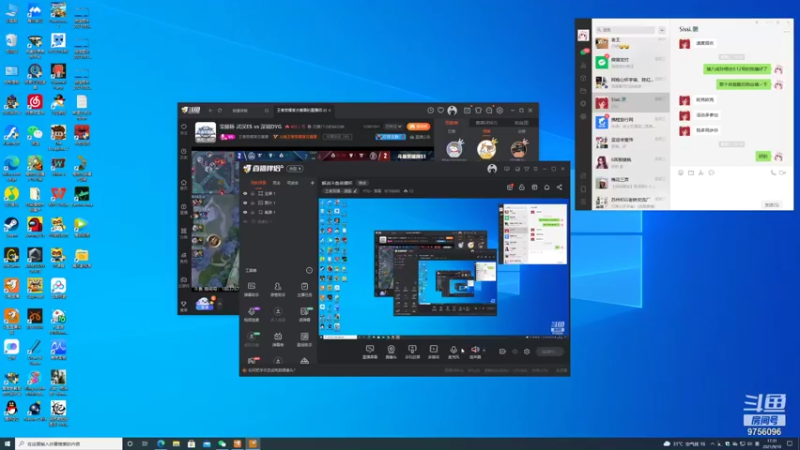Click the Douyu client search field

coord(248,110)
